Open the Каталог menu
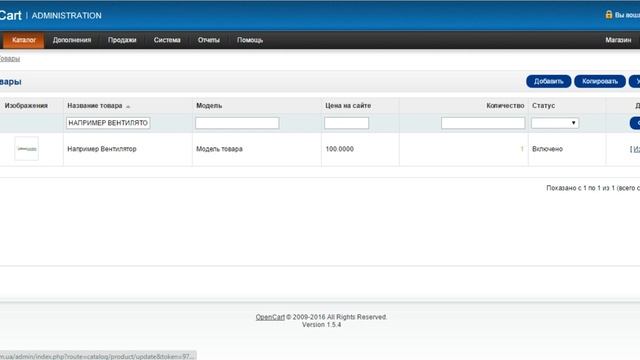This screenshot has width=640, height=360. (24, 40)
